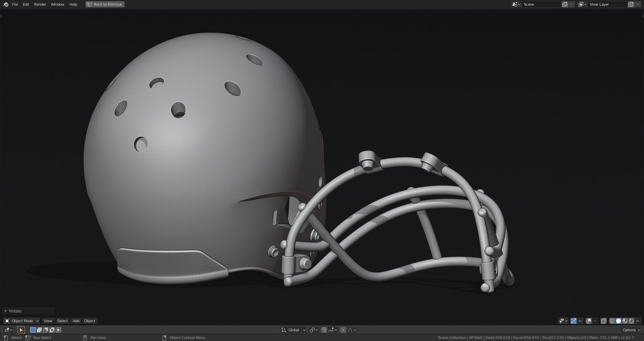The height and width of the screenshot is (341, 644).
Task: Switch to Solid shading
Action: [x=619, y=321]
